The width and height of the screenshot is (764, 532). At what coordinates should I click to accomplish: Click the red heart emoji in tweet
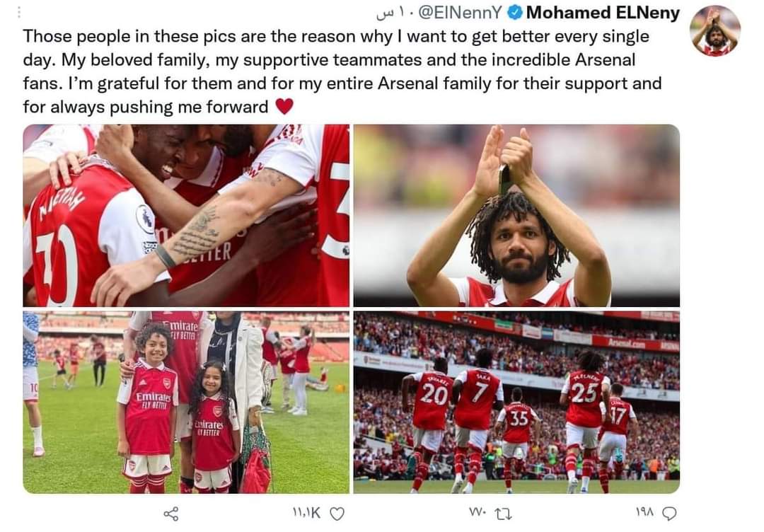point(284,106)
